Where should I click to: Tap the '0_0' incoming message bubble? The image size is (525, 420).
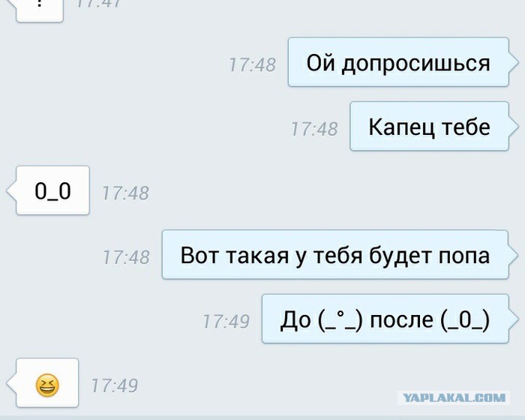click(53, 190)
